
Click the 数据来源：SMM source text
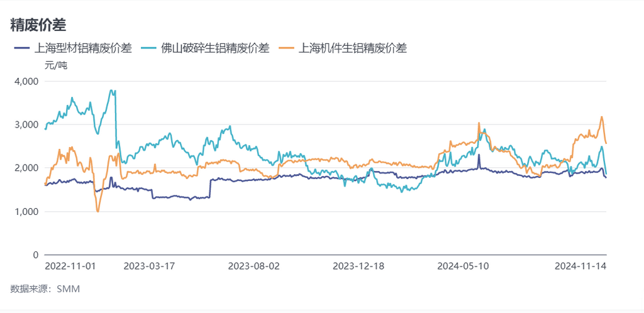pyautogui.click(x=45, y=288)
